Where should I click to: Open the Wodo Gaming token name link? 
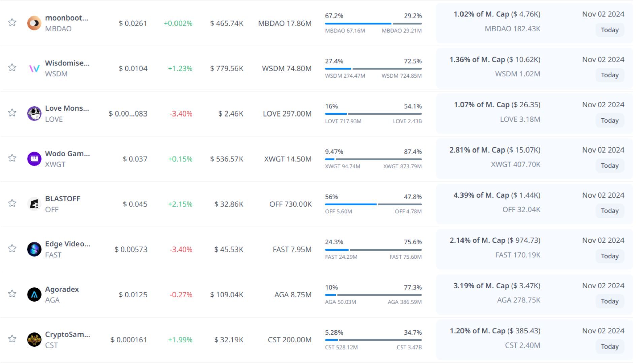click(67, 154)
